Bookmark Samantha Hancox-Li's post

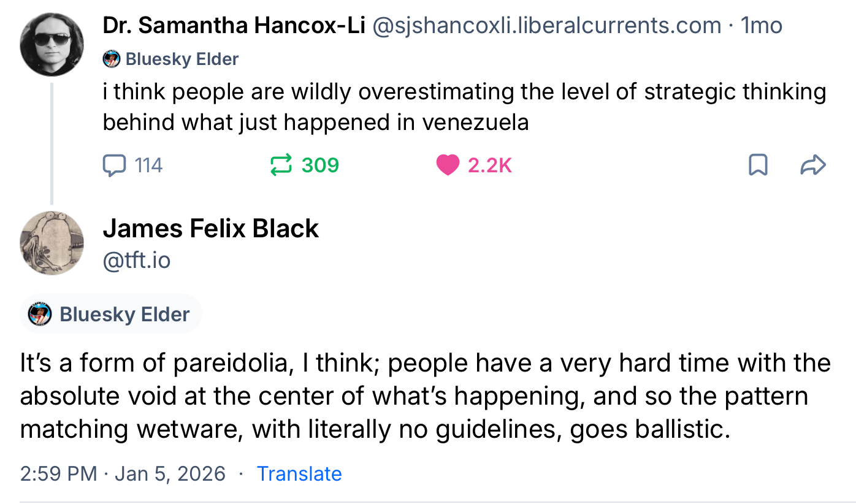[x=759, y=165]
